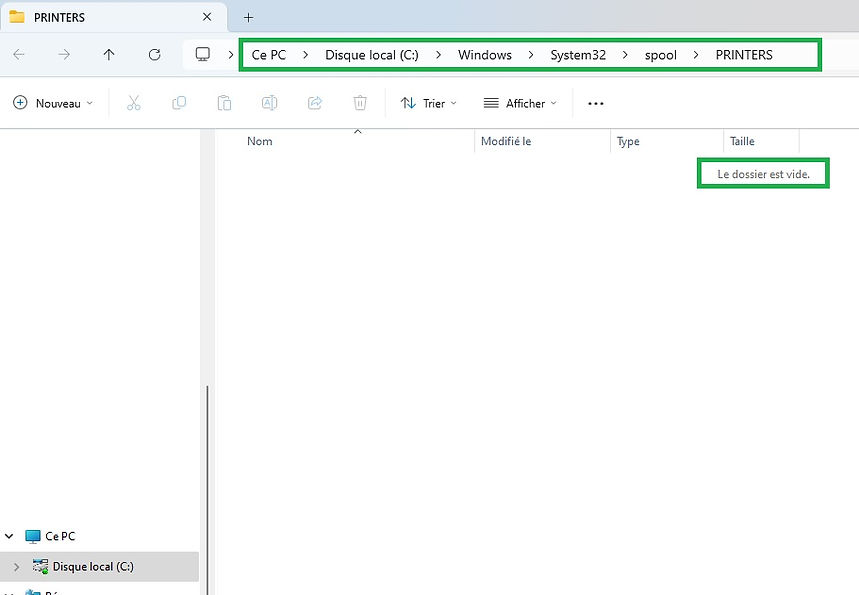Go back with the left arrow

19,54
